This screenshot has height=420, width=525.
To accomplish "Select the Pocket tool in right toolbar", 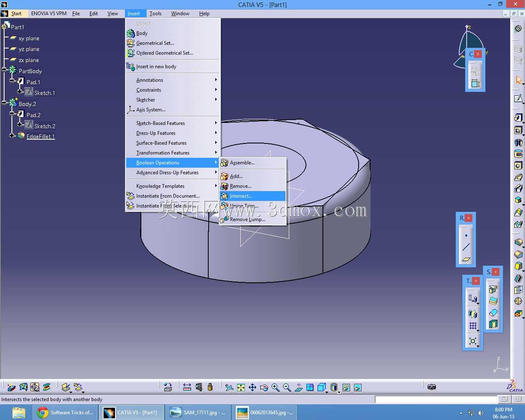I will point(518,130).
